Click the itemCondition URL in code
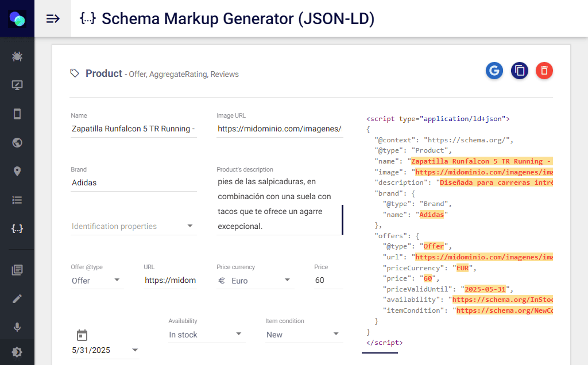The height and width of the screenshot is (365, 588). click(505, 310)
